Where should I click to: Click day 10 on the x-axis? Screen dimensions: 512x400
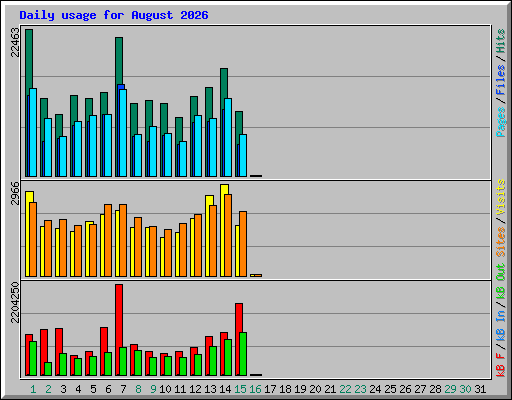[x=165, y=389]
